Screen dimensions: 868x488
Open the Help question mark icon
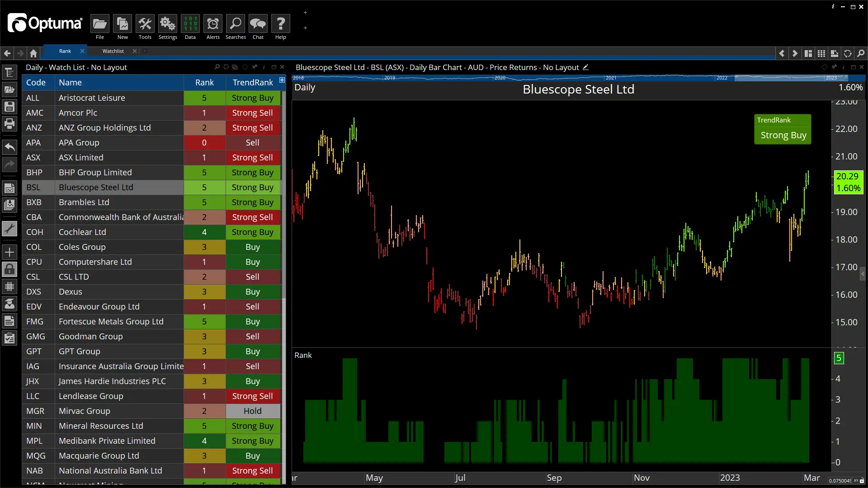(281, 24)
